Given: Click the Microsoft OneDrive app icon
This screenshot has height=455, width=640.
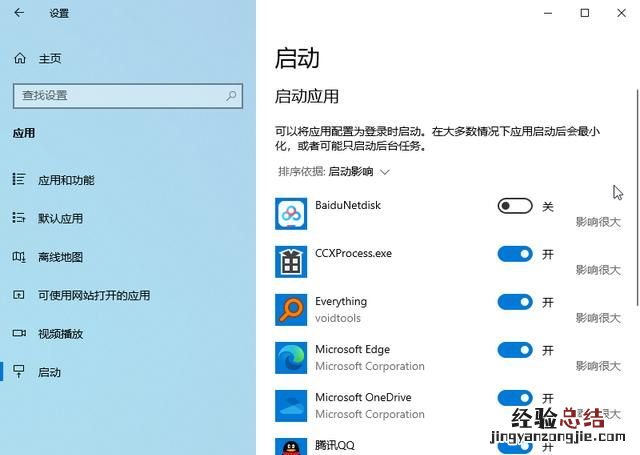Looking at the screenshot, I should (x=291, y=406).
